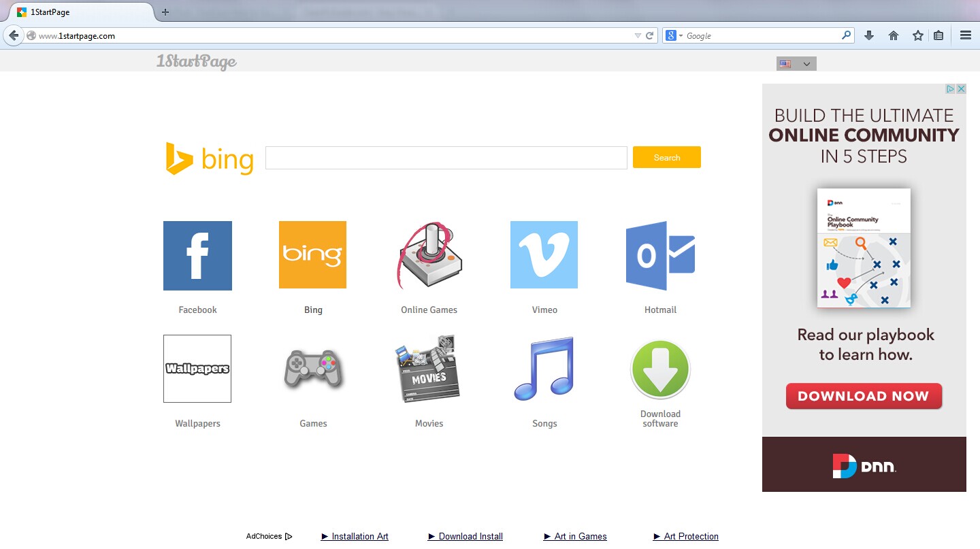Launch the Online Games joystick icon

429,256
